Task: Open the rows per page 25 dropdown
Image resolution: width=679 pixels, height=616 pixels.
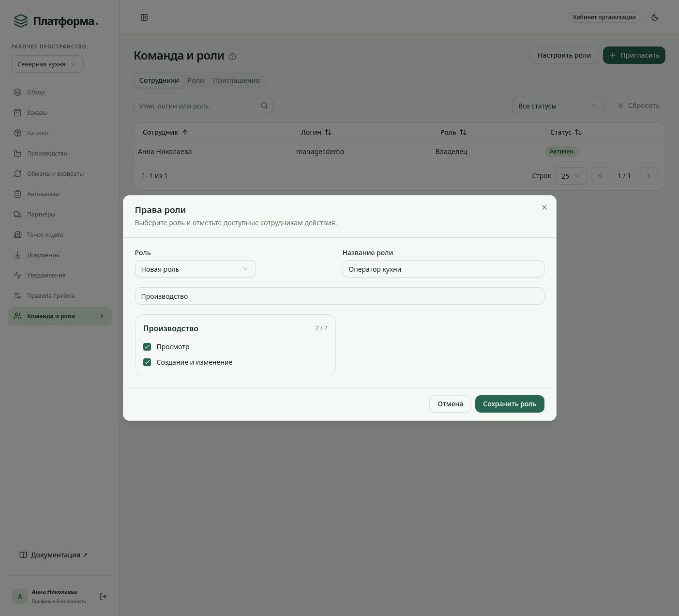Action: 571,176
